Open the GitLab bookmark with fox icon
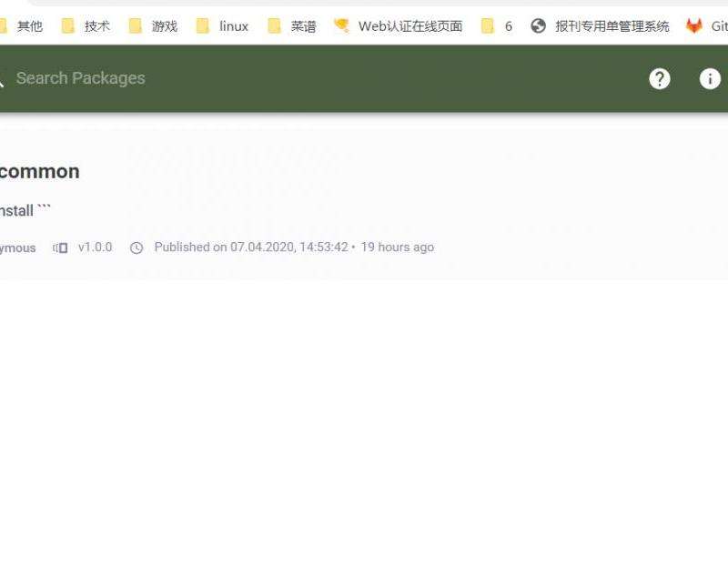This screenshot has width=728, height=586. click(707, 26)
